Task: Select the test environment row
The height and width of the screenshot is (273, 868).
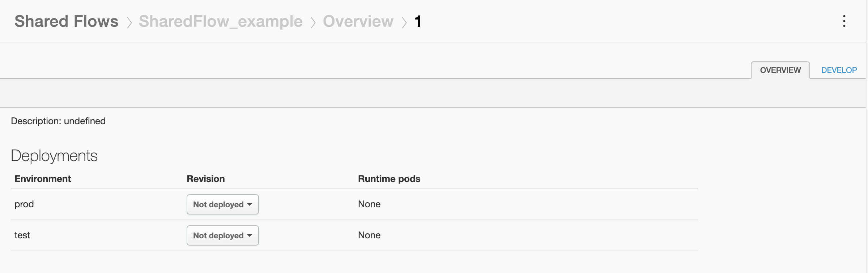Action: (22, 235)
